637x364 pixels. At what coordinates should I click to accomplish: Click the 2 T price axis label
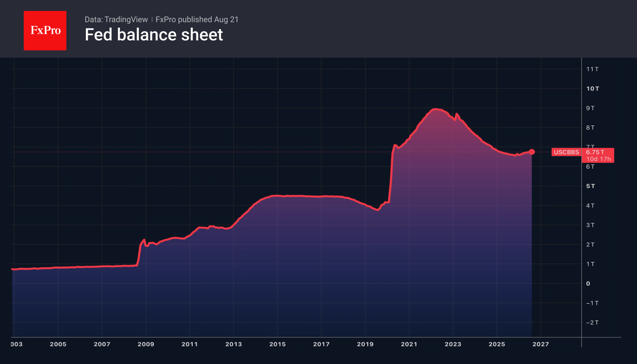pyautogui.click(x=590, y=244)
